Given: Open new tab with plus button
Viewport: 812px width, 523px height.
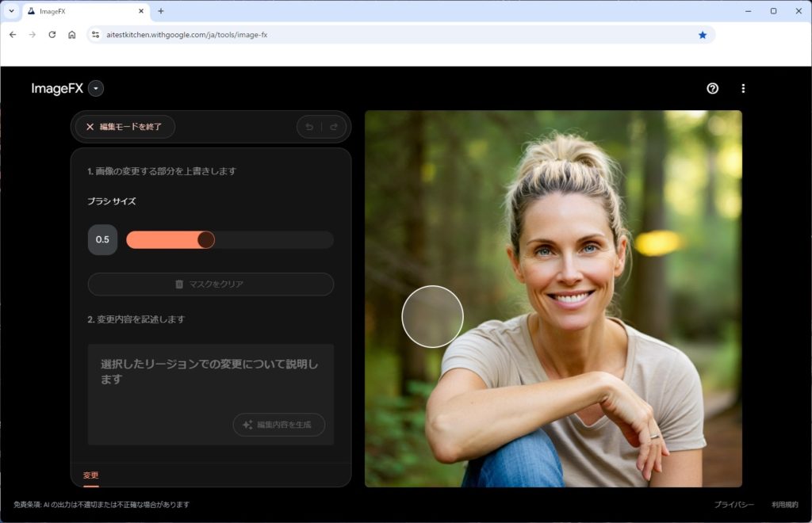Looking at the screenshot, I should (161, 11).
